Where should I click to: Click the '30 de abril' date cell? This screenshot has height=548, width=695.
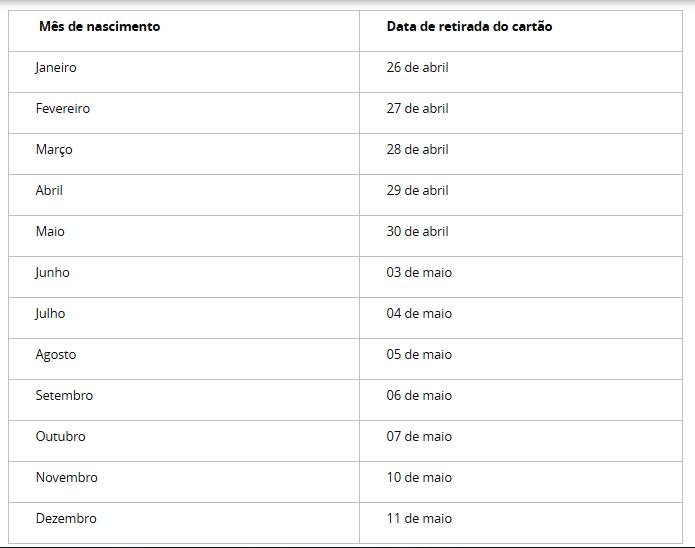coord(417,232)
